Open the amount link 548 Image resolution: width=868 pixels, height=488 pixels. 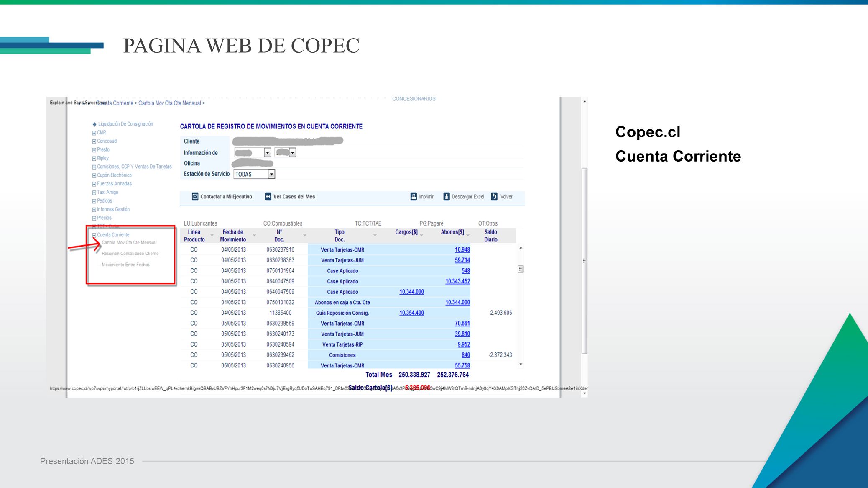coord(466,271)
